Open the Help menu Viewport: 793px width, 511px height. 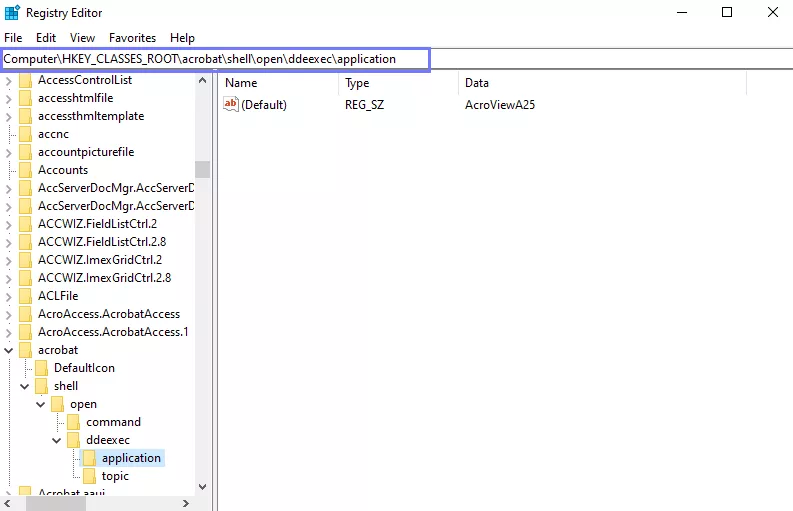[x=182, y=38]
